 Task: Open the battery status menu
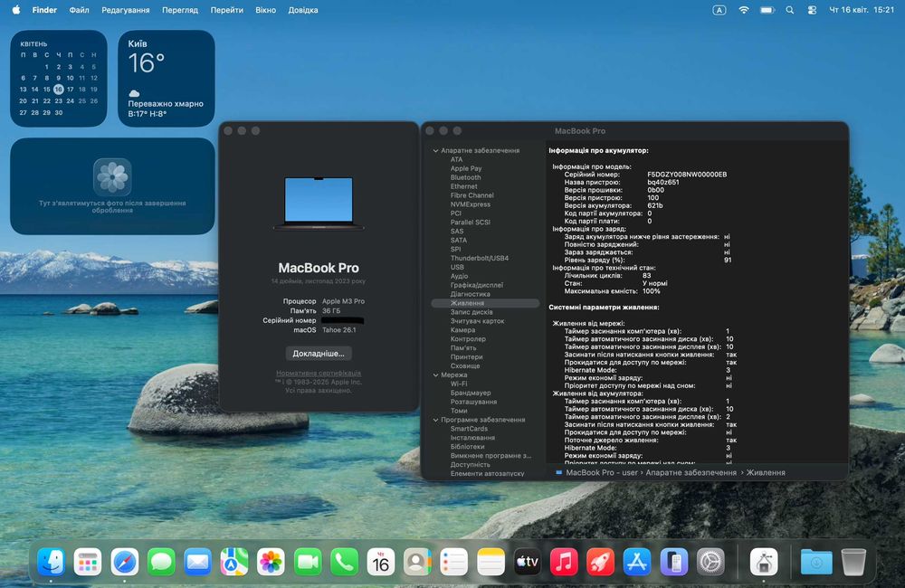click(767, 10)
